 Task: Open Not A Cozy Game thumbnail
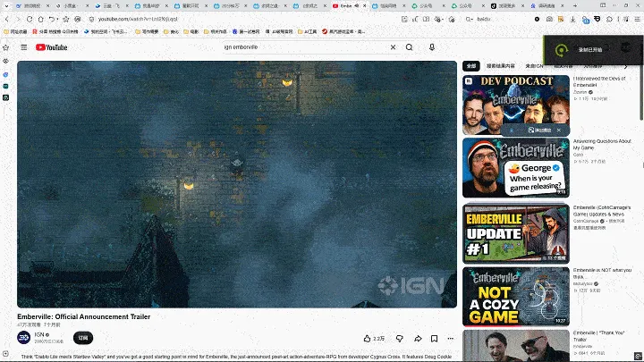coord(516,297)
